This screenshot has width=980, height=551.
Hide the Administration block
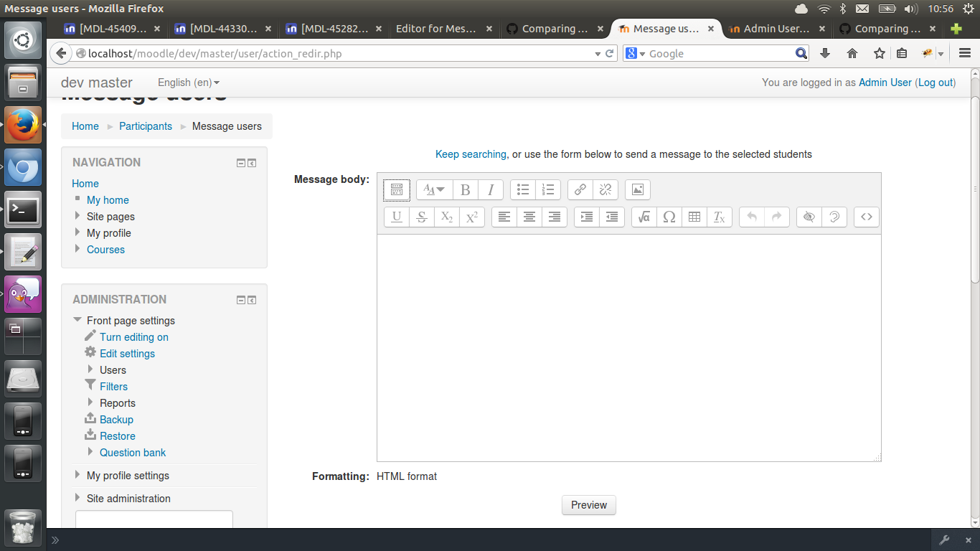[241, 300]
